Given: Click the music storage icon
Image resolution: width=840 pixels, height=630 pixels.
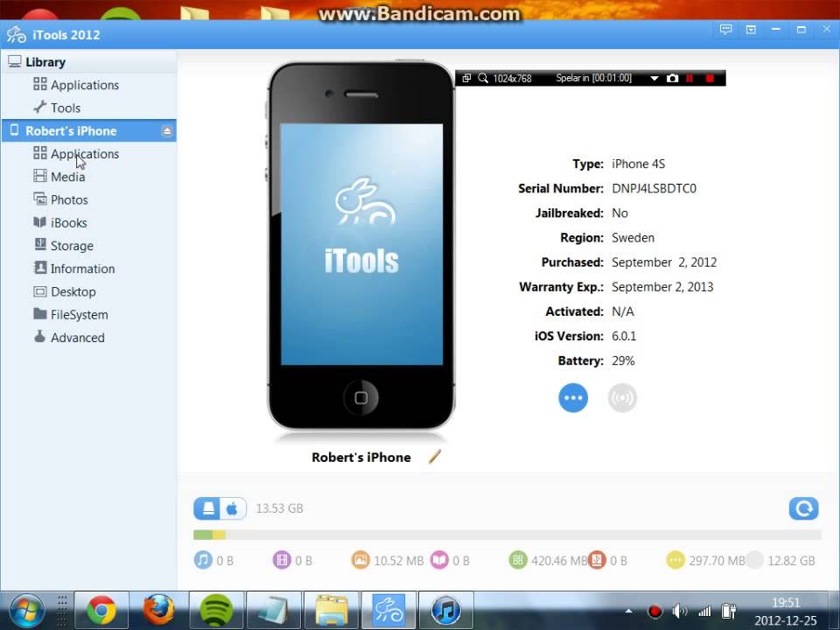Looking at the screenshot, I should (x=203, y=560).
